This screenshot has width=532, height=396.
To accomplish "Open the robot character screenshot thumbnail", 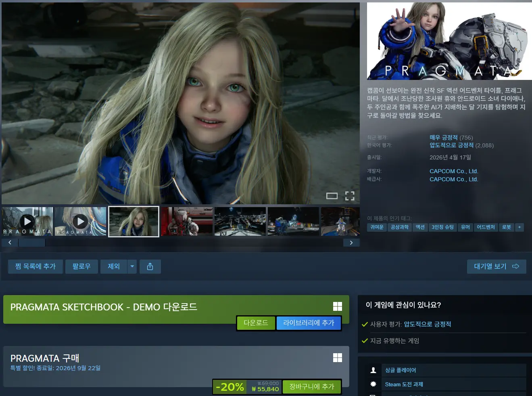I will (x=293, y=221).
